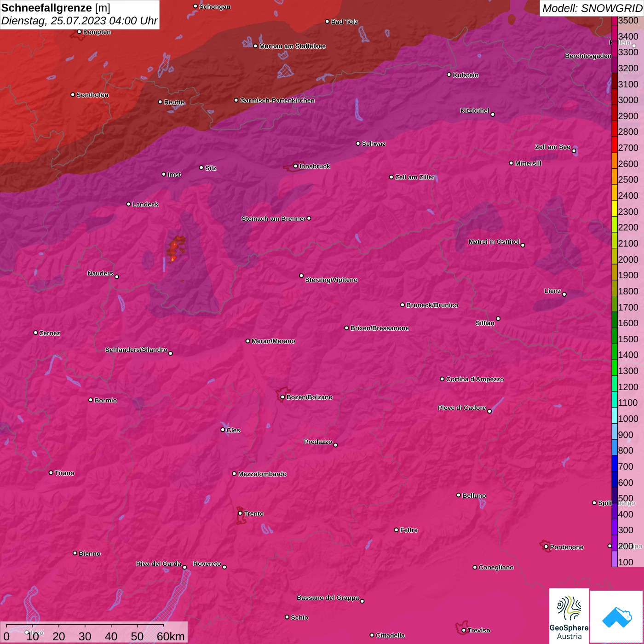
Task: Click the Treviso city label
Action: click(x=479, y=630)
